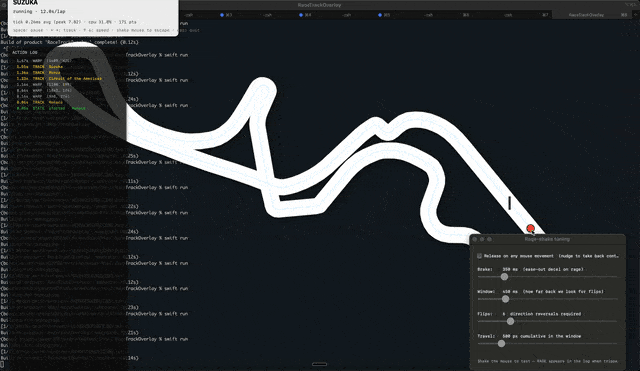Click the TRACK Circuit of the Americas log entry
640x371 pixels.
click(x=59, y=78)
